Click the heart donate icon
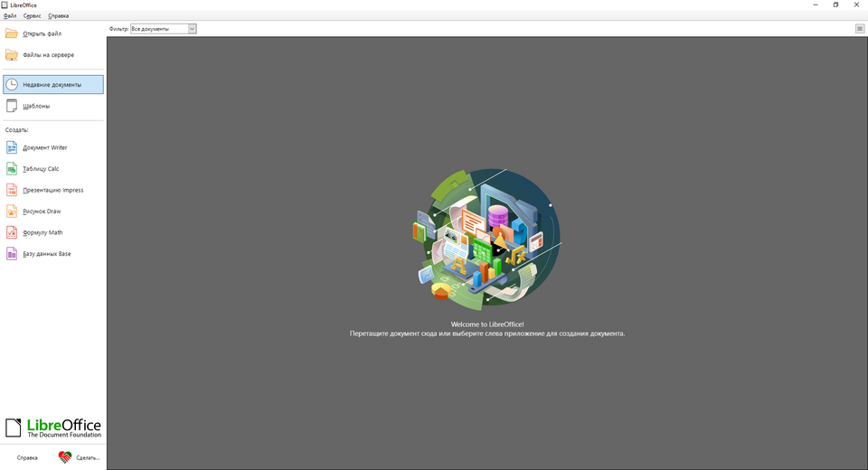868x470 pixels. (x=65, y=457)
